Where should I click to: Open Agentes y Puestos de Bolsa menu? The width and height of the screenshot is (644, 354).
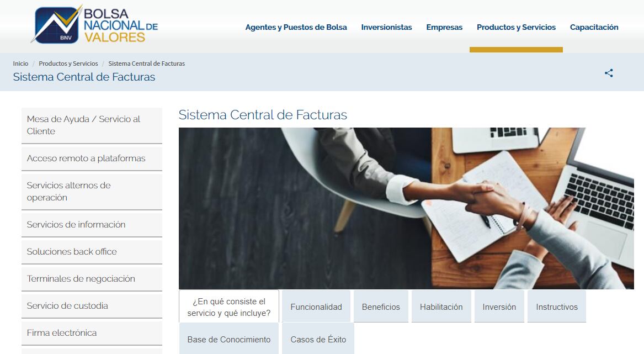click(x=296, y=27)
